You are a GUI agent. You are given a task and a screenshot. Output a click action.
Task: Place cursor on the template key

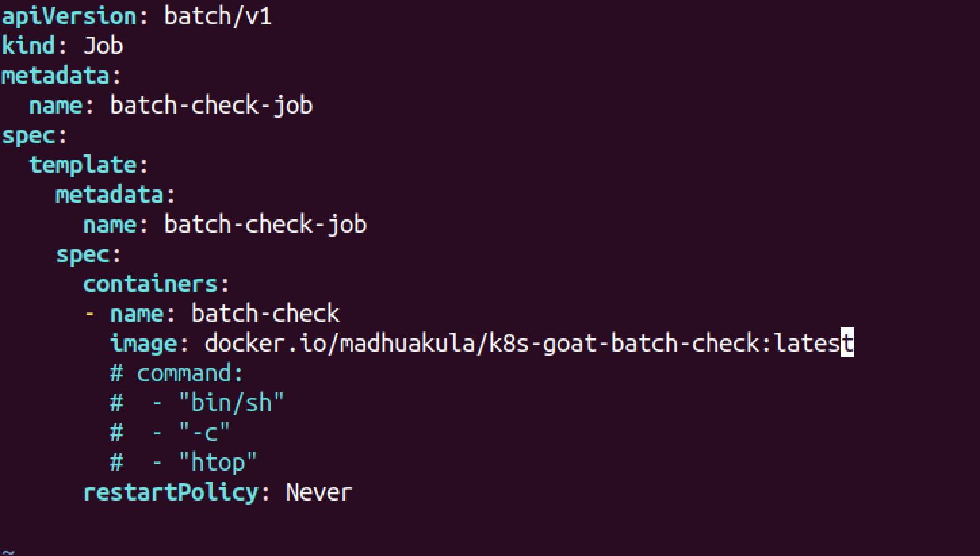point(82,164)
